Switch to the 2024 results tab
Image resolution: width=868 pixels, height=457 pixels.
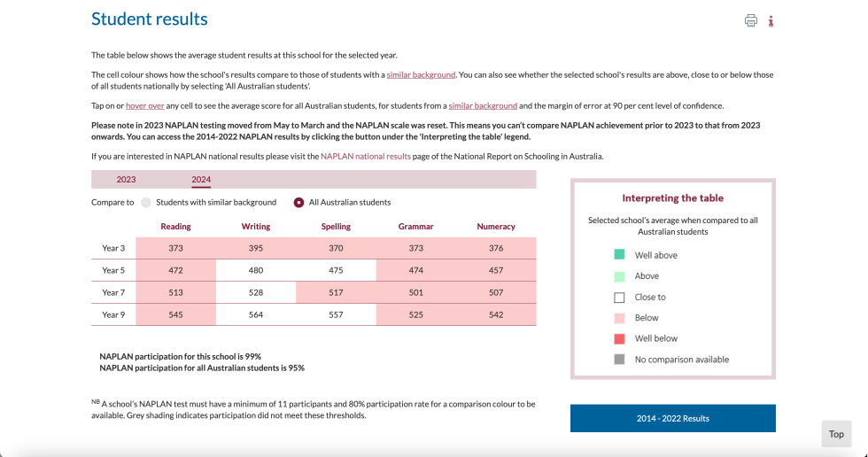point(201,179)
